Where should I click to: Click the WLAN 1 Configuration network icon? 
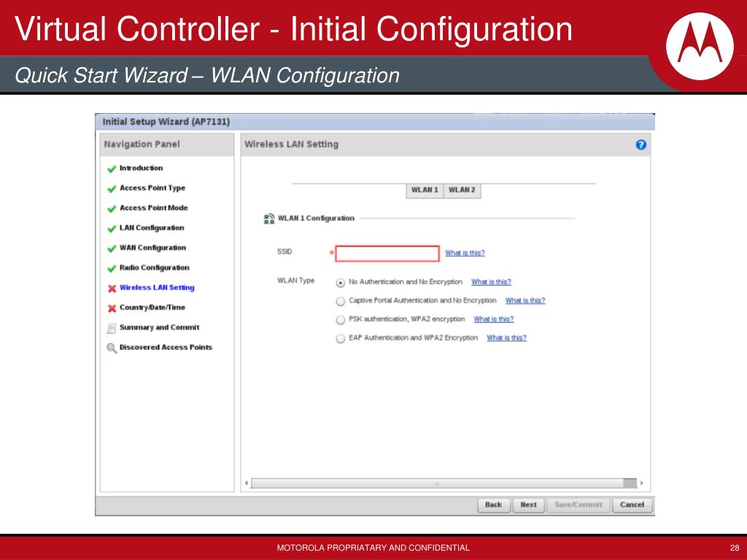[x=269, y=219]
